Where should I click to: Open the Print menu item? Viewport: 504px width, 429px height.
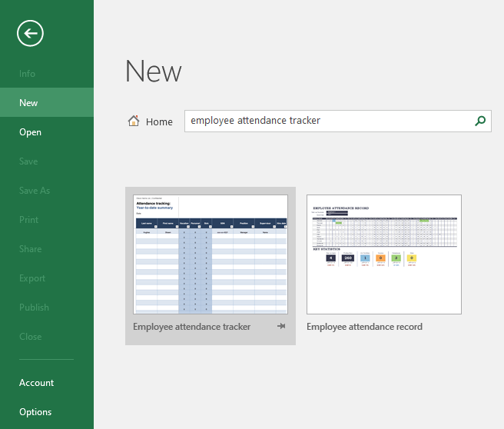tap(47, 220)
